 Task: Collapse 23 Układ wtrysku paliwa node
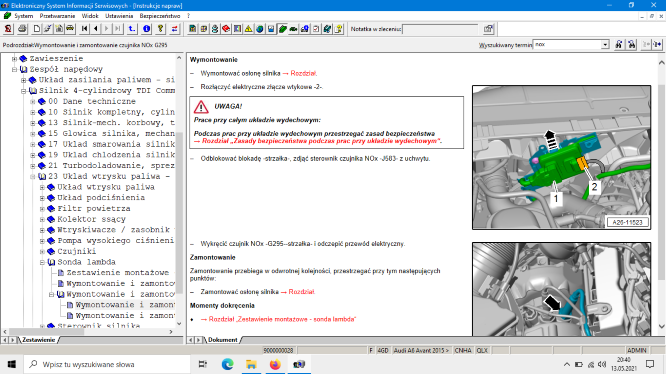[x=33, y=176]
